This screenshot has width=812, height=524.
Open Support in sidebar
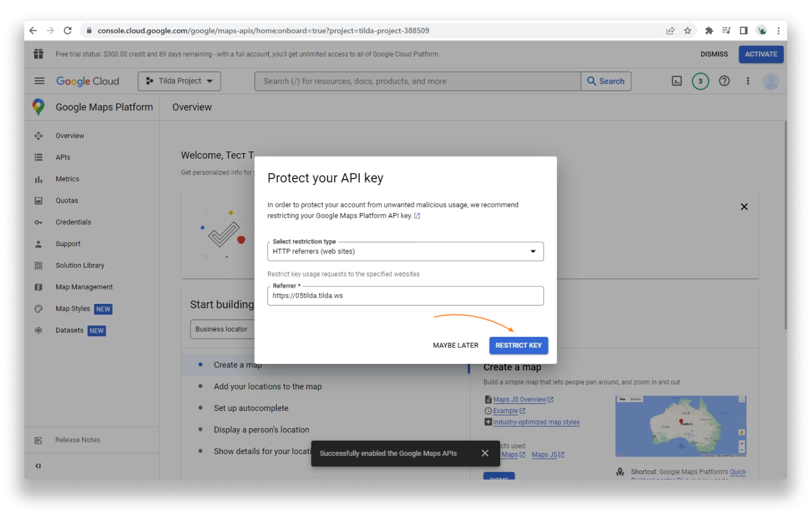68,244
